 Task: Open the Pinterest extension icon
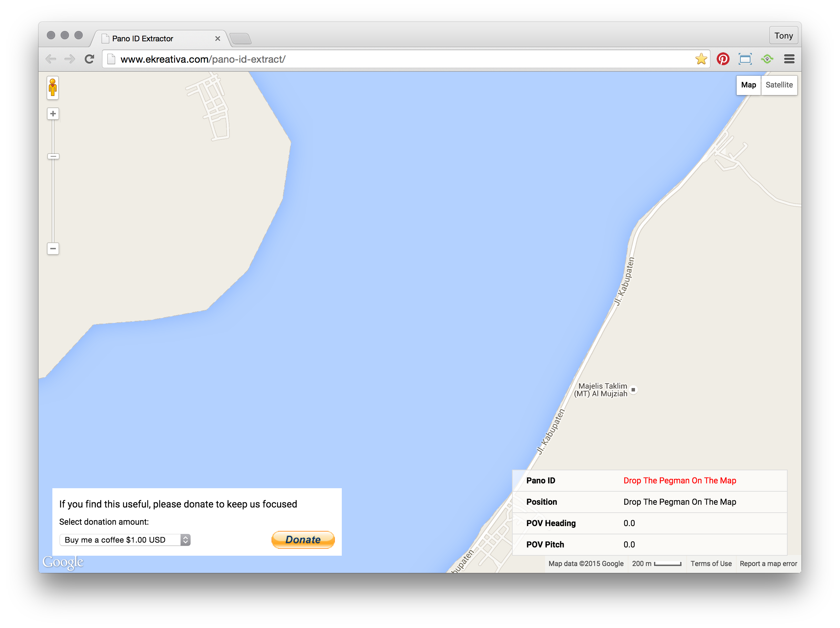(723, 59)
